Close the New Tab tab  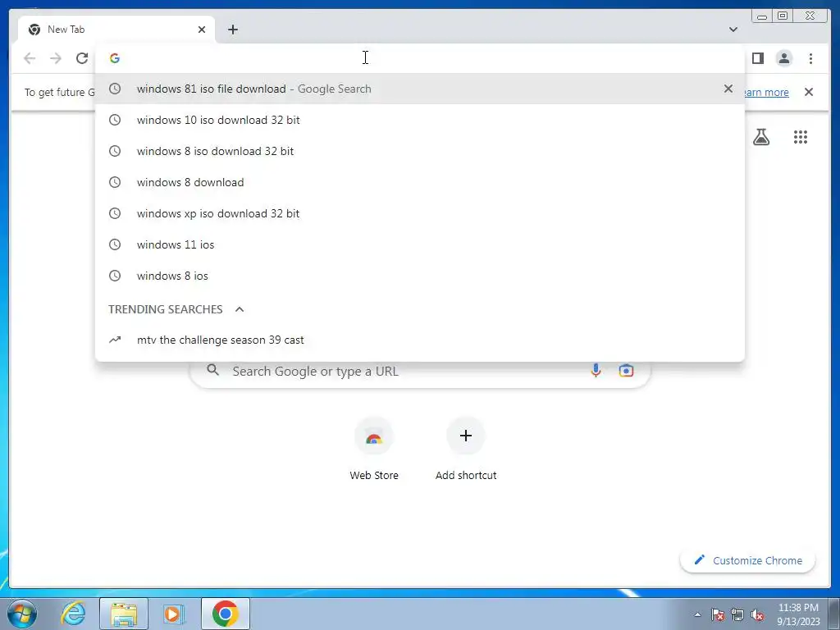coord(202,30)
